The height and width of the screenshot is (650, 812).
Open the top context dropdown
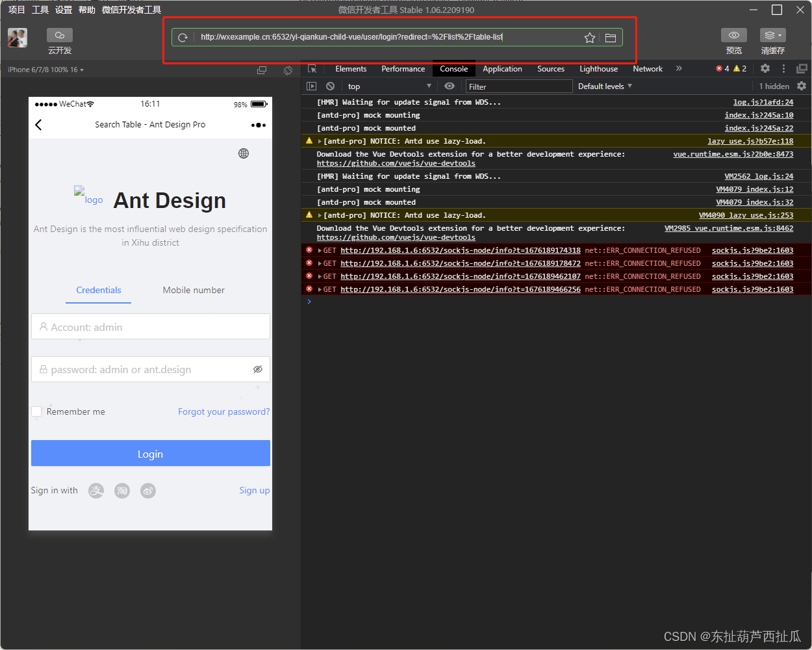388,86
